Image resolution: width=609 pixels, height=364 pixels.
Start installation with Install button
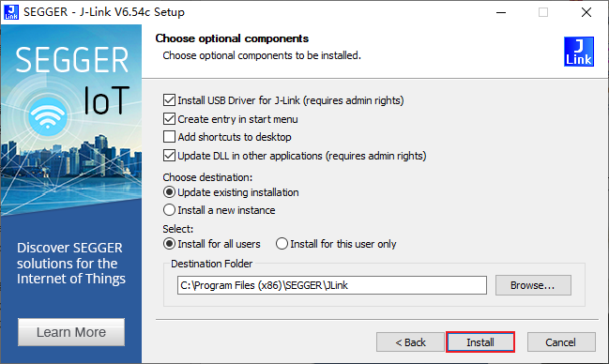(480, 342)
